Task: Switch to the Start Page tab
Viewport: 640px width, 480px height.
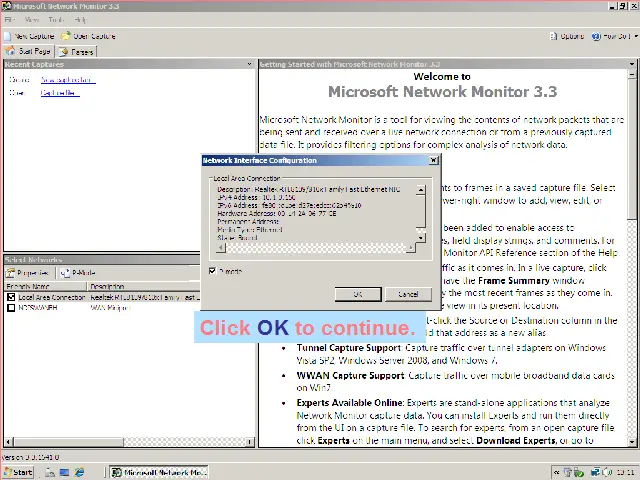Action: click(x=29, y=51)
